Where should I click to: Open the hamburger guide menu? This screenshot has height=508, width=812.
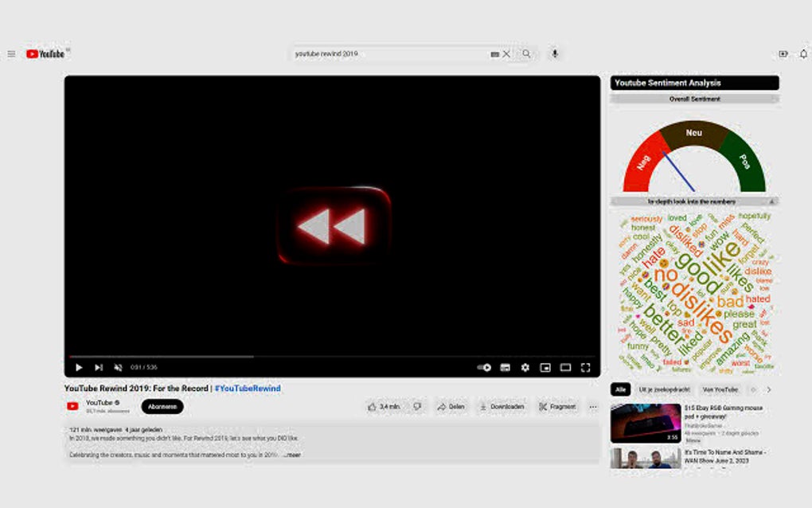click(10, 53)
